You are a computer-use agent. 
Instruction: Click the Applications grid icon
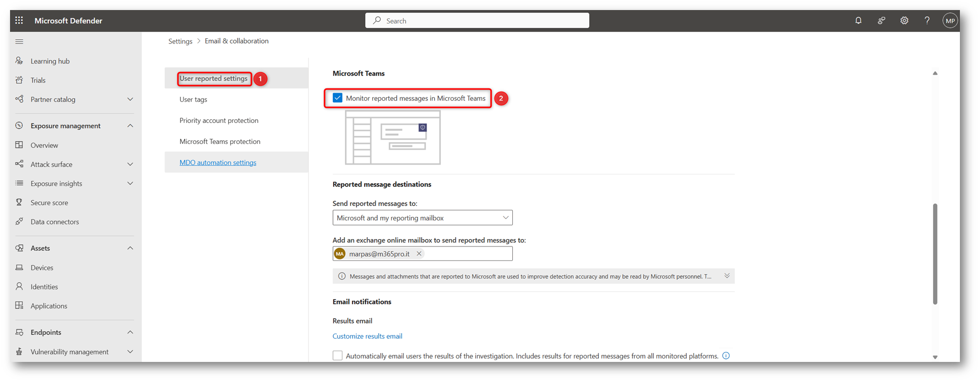coord(19,306)
